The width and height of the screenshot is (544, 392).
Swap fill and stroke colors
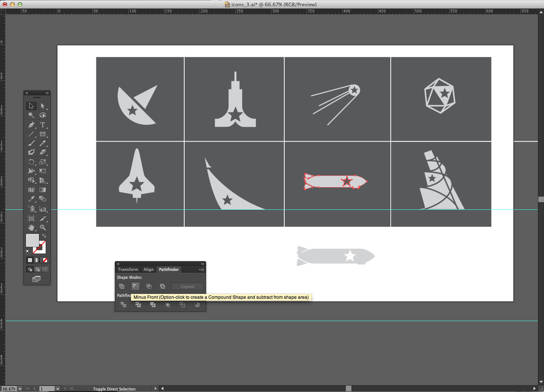tap(44, 236)
